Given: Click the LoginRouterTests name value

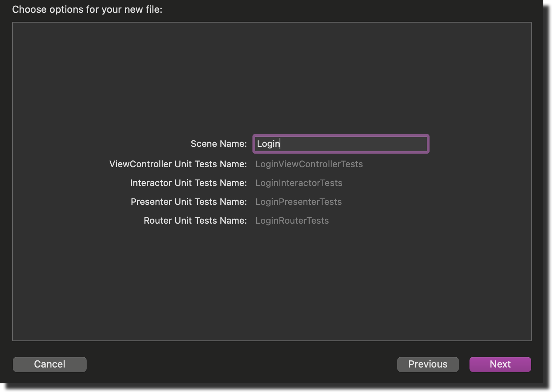Looking at the screenshot, I should tap(292, 221).
